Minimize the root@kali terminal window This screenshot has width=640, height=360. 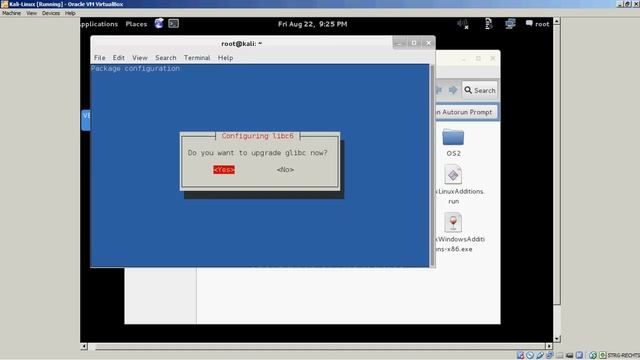pos(399,43)
